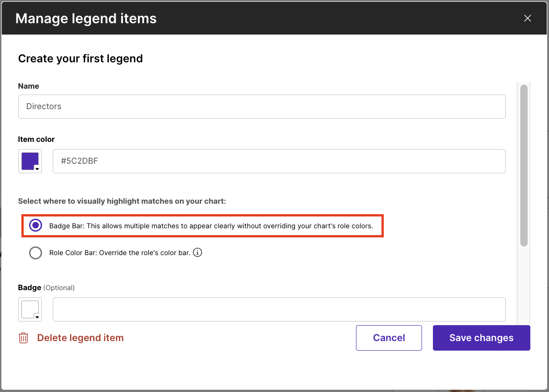
Task: Click the Manage legend items title
Action: pos(86,18)
